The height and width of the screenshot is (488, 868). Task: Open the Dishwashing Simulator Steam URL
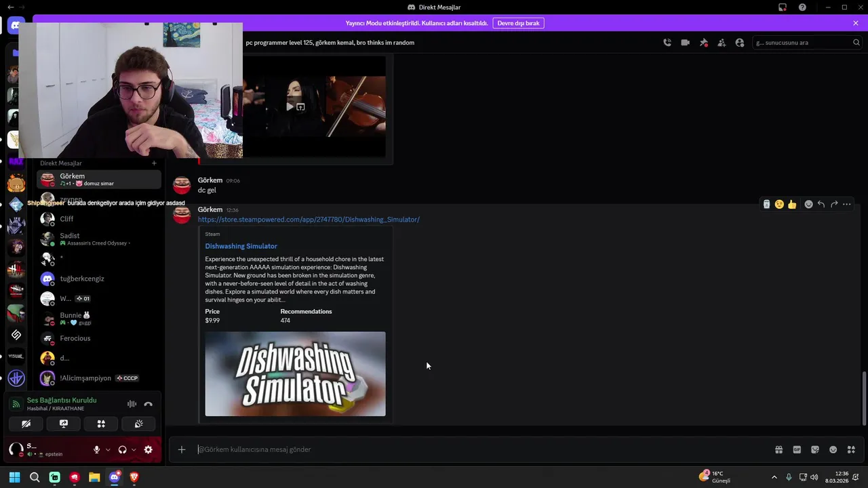click(309, 220)
